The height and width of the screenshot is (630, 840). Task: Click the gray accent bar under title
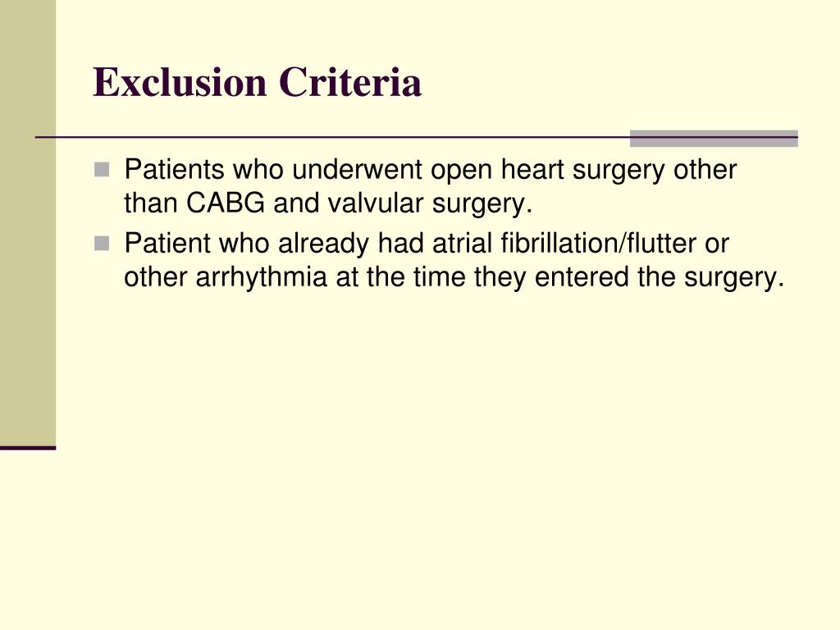click(x=714, y=138)
